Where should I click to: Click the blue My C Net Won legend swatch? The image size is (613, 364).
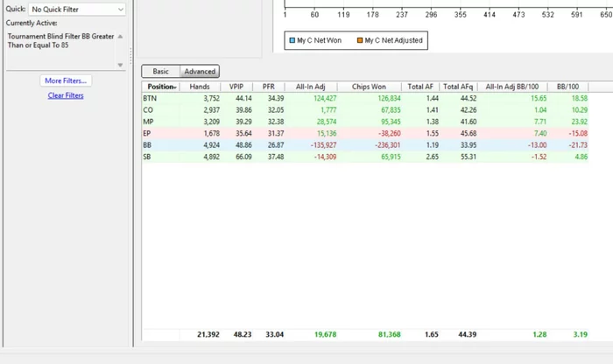[x=292, y=40]
